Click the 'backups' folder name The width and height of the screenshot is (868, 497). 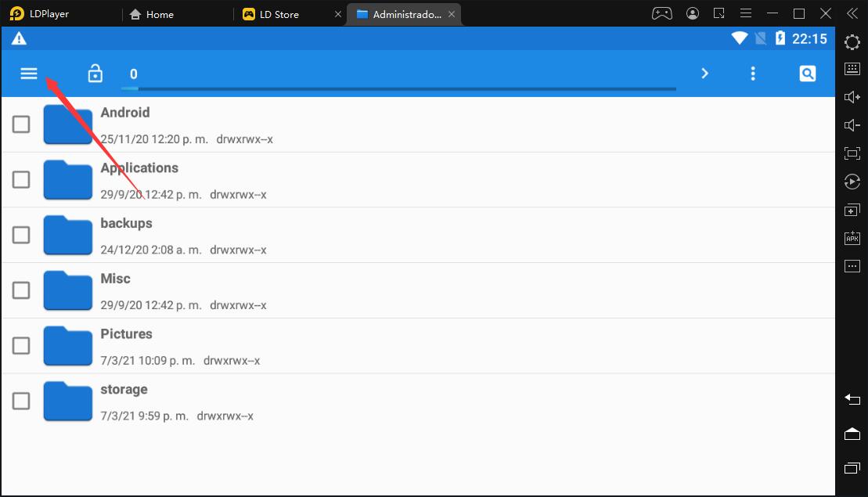pos(126,224)
